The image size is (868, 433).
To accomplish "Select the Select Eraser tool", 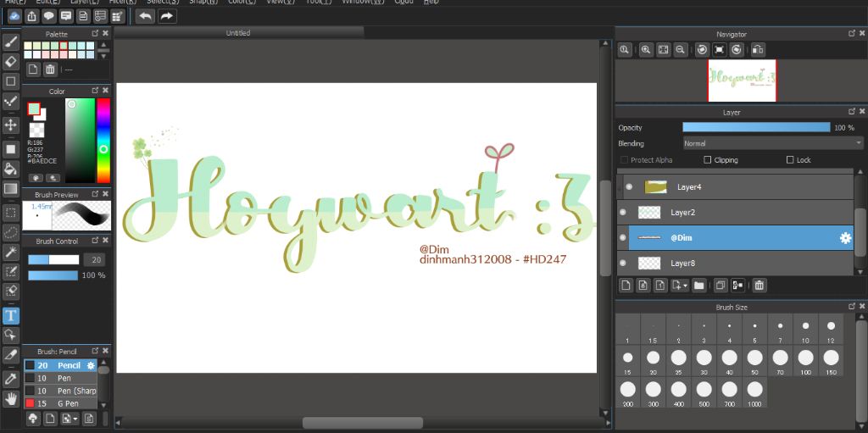I will click(11, 291).
